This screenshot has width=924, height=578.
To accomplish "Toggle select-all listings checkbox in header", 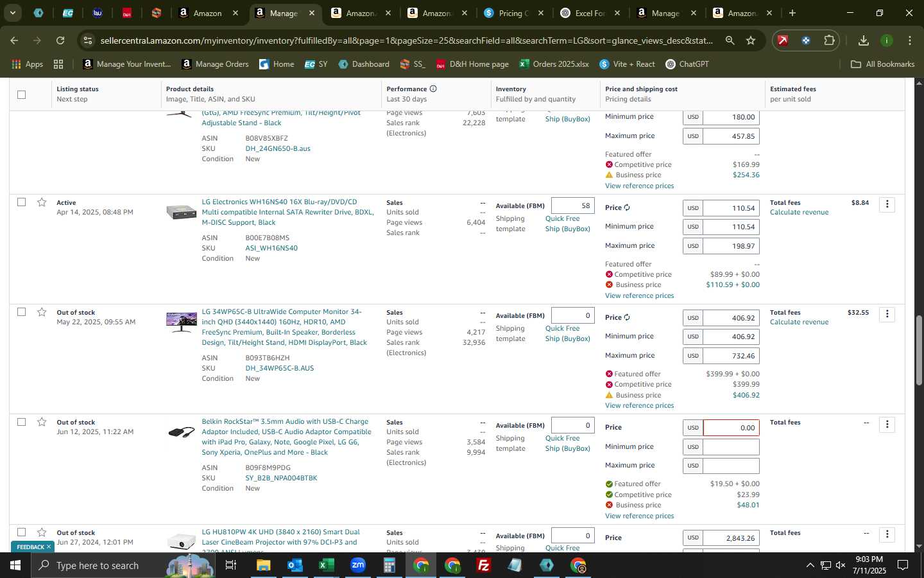I will click(x=21, y=94).
